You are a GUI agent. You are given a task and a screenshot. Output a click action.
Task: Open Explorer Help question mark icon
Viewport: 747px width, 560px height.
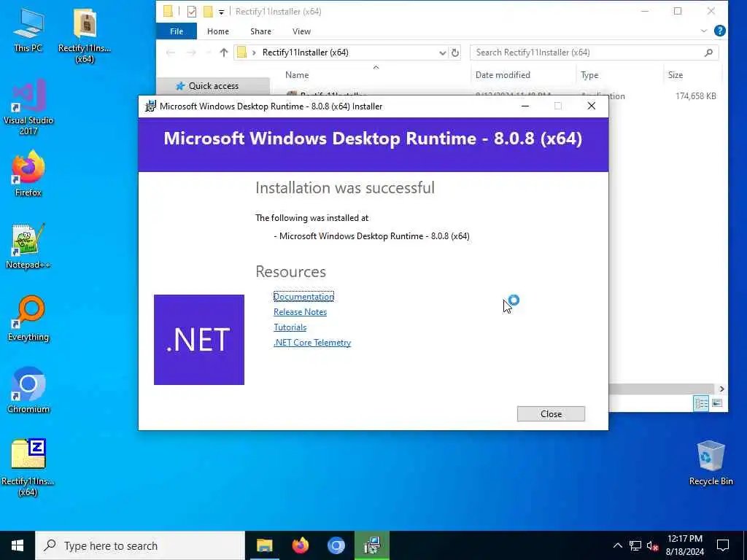tap(720, 31)
